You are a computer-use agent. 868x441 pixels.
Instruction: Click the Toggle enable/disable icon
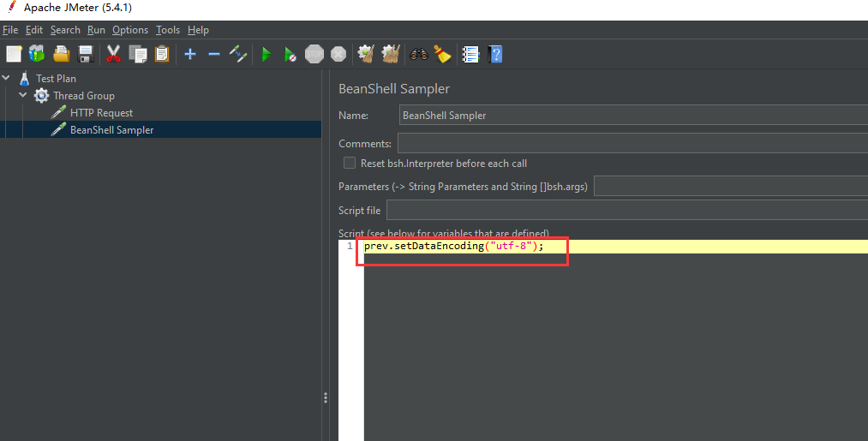click(x=238, y=54)
